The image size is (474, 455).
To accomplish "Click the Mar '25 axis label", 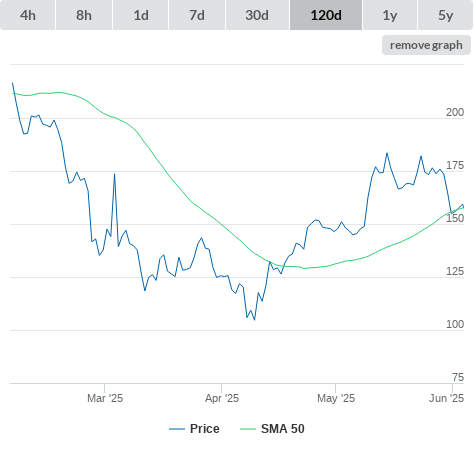I will (105, 398).
